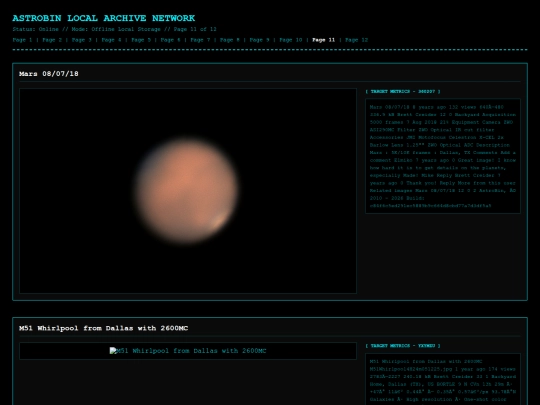Go to Page 5
The height and width of the screenshot is (405, 540).
(x=141, y=40)
